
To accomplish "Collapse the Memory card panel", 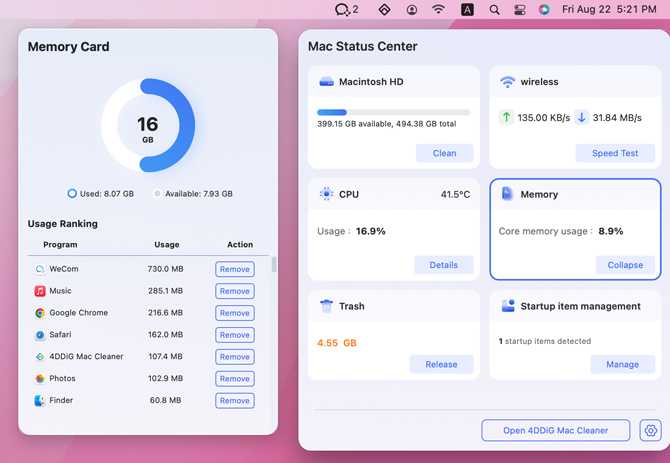I will pyautogui.click(x=625, y=265).
